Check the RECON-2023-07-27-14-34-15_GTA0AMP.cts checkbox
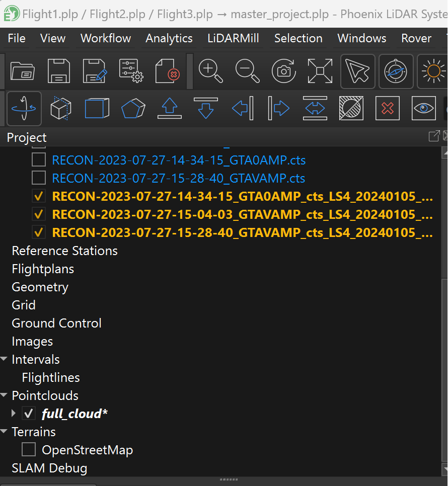 point(39,160)
